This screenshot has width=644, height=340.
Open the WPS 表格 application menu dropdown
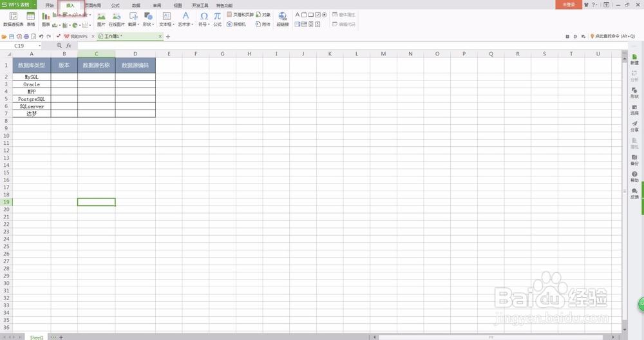(35, 5)
